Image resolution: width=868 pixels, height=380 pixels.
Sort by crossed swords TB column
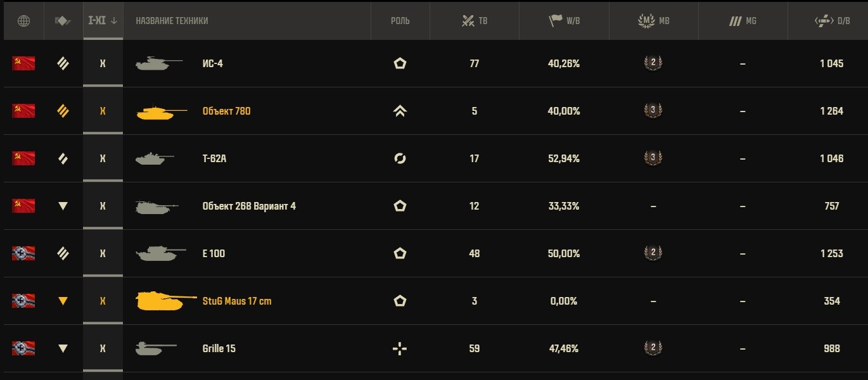pyautogui.click(x=475, y=21)
